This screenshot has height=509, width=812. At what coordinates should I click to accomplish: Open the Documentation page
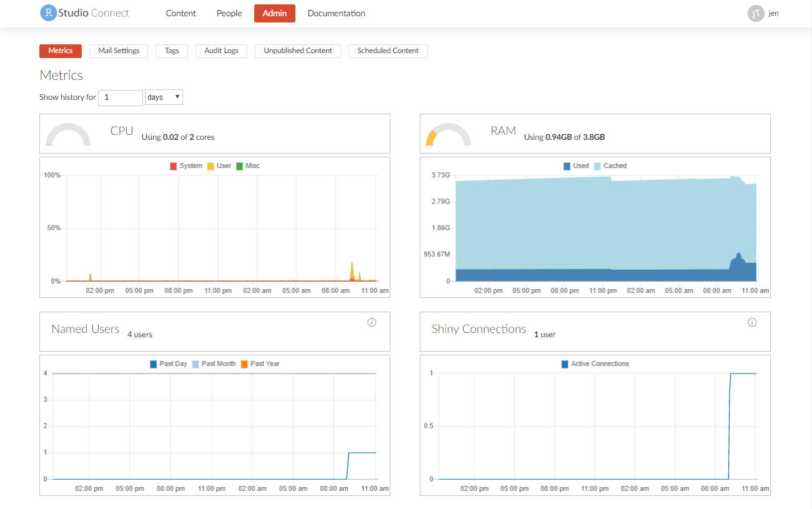336,13
